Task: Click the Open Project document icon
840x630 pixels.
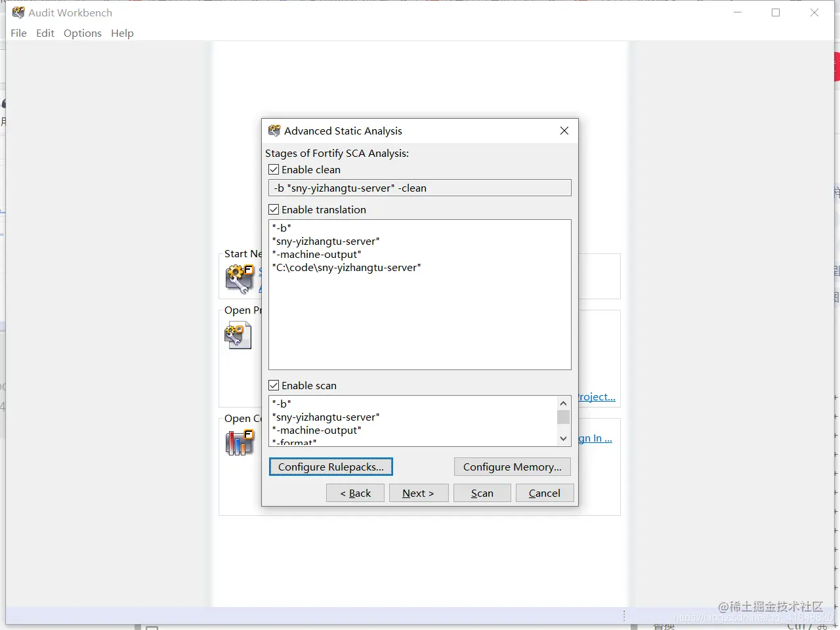Action: click(238, 336)
